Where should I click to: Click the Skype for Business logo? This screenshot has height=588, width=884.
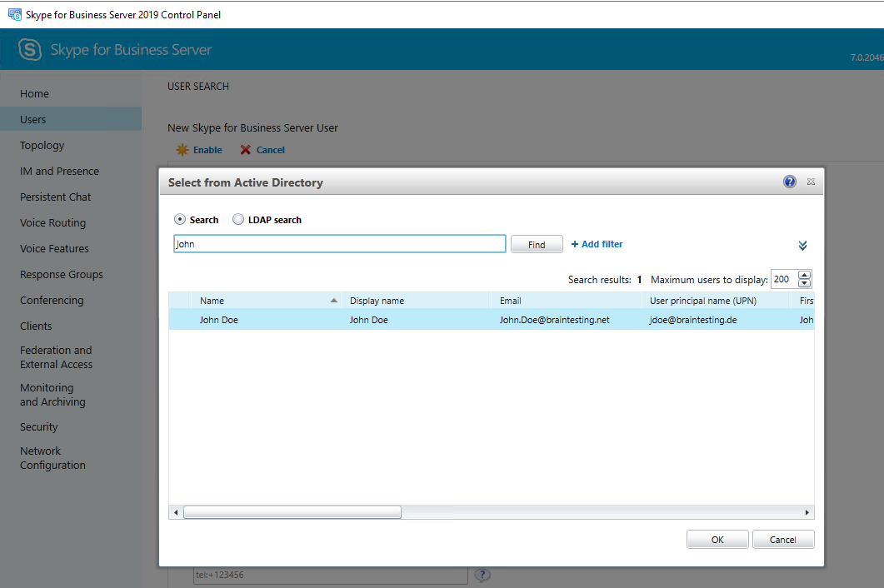(30, 50)
